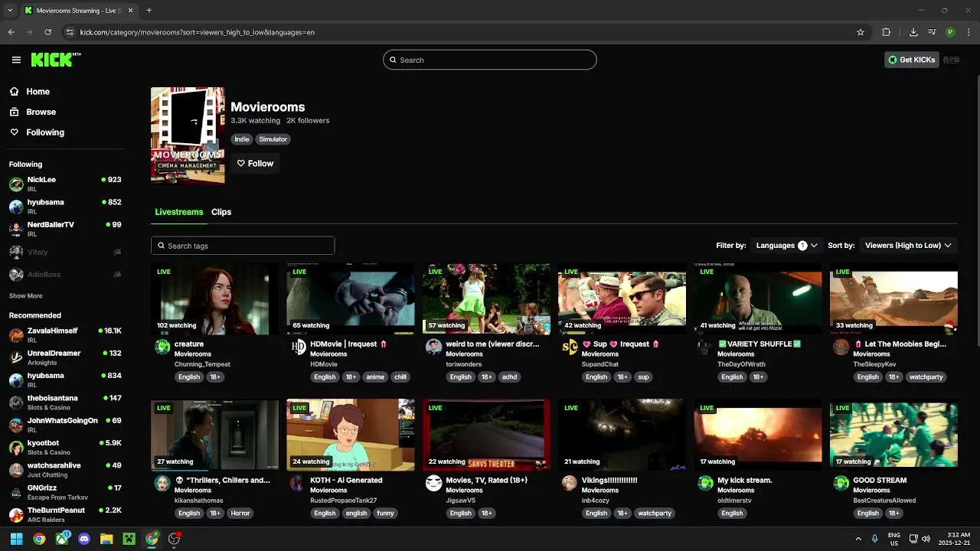Open the VARIETY SHUFFLE stream title
The height and width of the screenshot is (551, 980).
click(759, 344)
